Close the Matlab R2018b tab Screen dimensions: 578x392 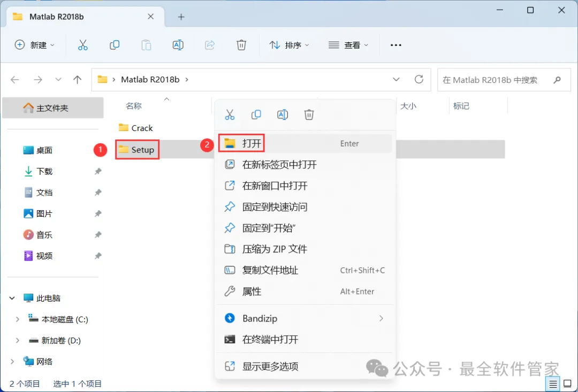pyautogui.click(x=150, y=17)
